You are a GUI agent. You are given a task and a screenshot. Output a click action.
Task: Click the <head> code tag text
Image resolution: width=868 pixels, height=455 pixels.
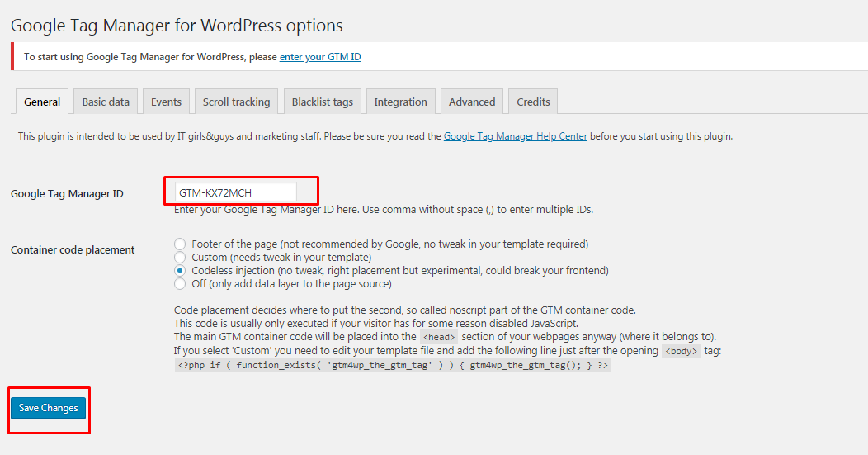439,337
